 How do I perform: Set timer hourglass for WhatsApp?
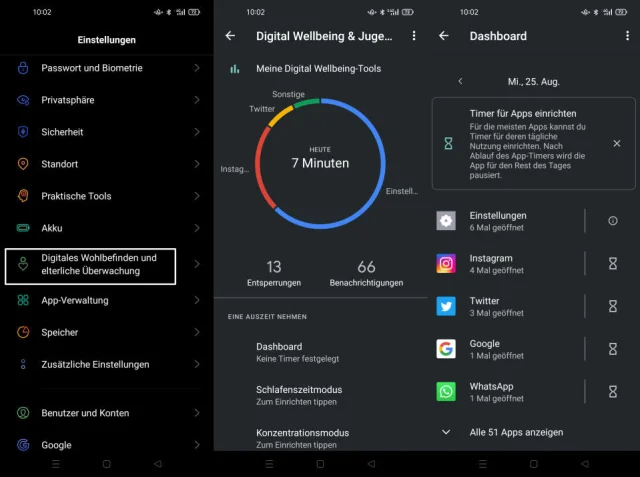(x=613, y=392)
